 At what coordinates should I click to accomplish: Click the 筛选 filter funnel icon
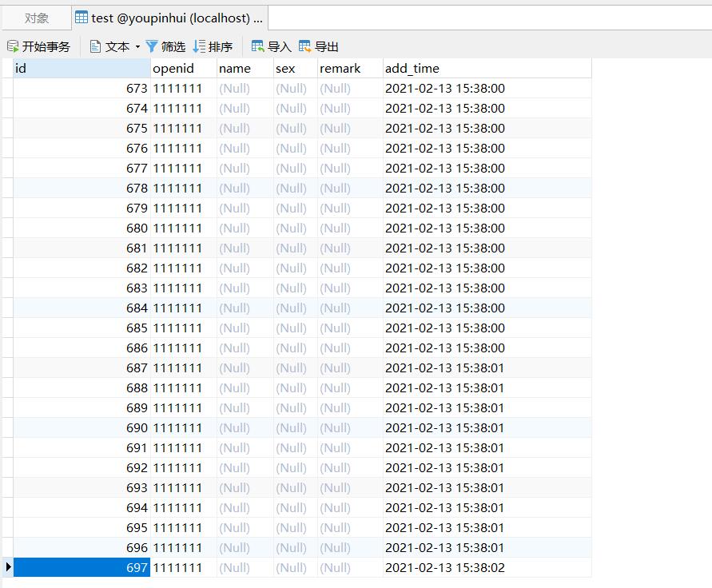pos(152,46)
